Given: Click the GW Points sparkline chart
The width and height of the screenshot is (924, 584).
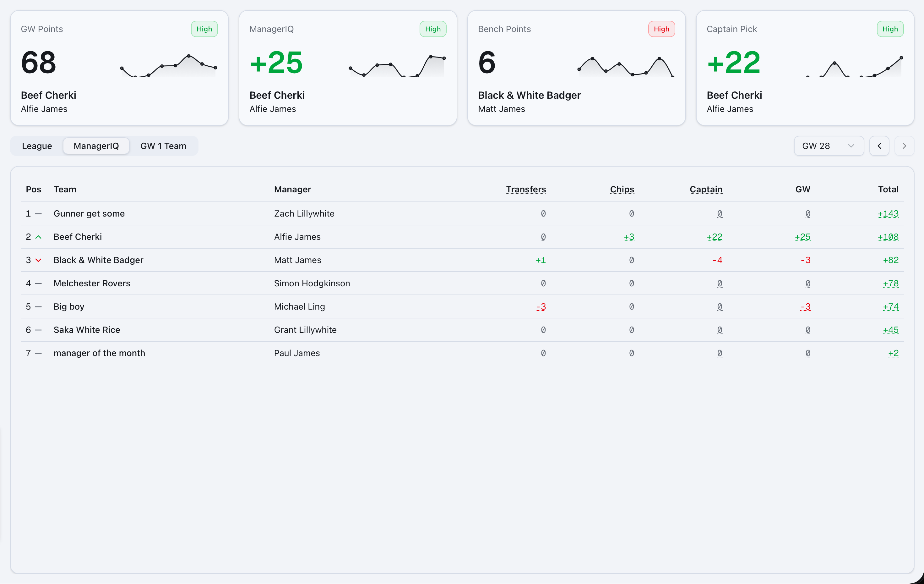Looking at the screenshot, I should pos(169,67).
